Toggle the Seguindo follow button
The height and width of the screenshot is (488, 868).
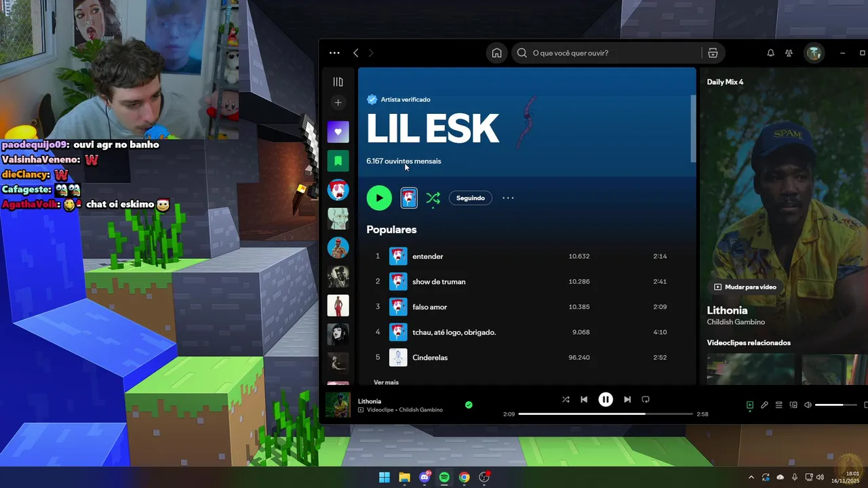(x=471, y=198)
